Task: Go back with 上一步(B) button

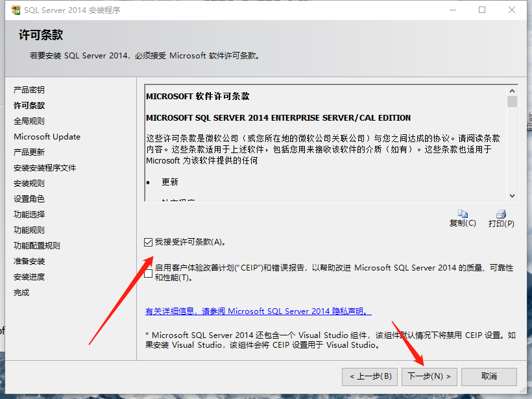Action: (370, 376)
